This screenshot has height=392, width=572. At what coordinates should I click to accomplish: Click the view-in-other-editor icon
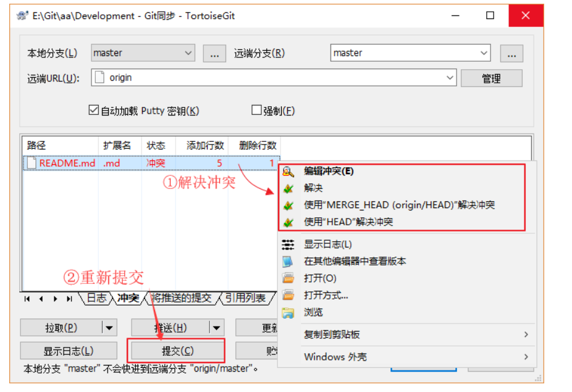coord(288,262)
